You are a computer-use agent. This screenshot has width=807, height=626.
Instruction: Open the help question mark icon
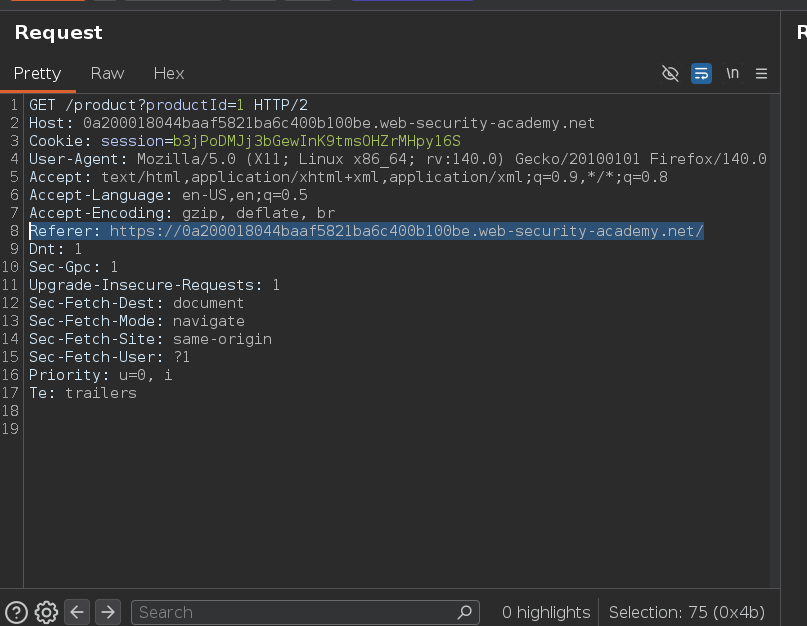[16, 613]
